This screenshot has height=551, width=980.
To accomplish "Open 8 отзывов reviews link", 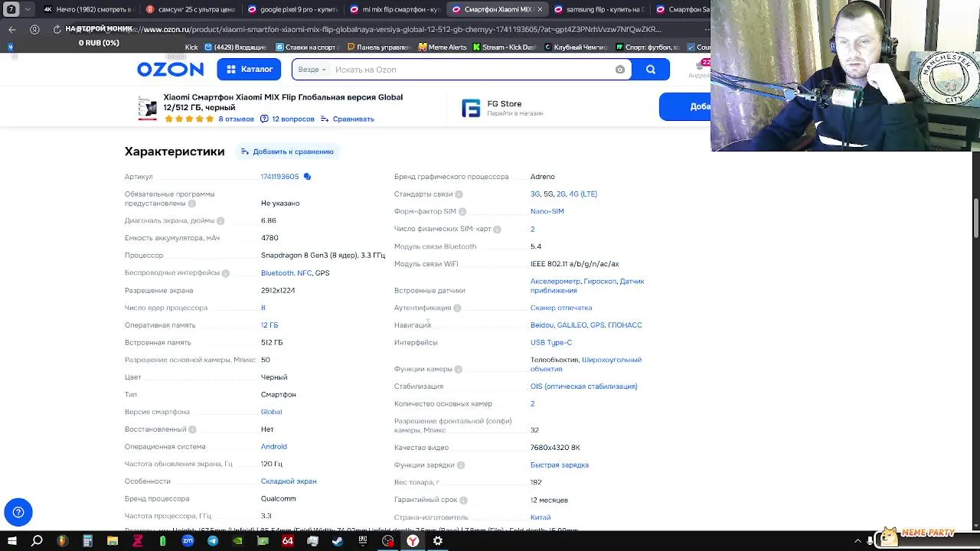I will pos(236,119).
